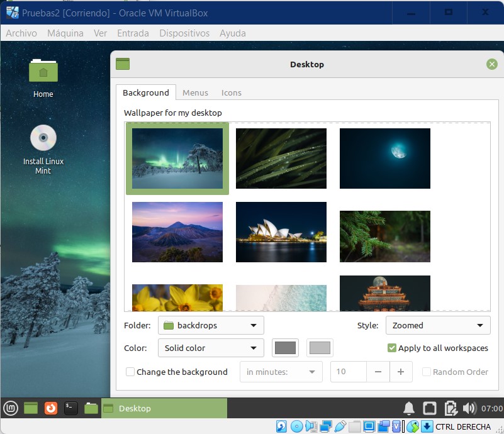Image resolution: width=504 pixels, height=434 pixels.
Task: Click the notifications bell icon
Action: pyautogui.click(x=409, y=408)
